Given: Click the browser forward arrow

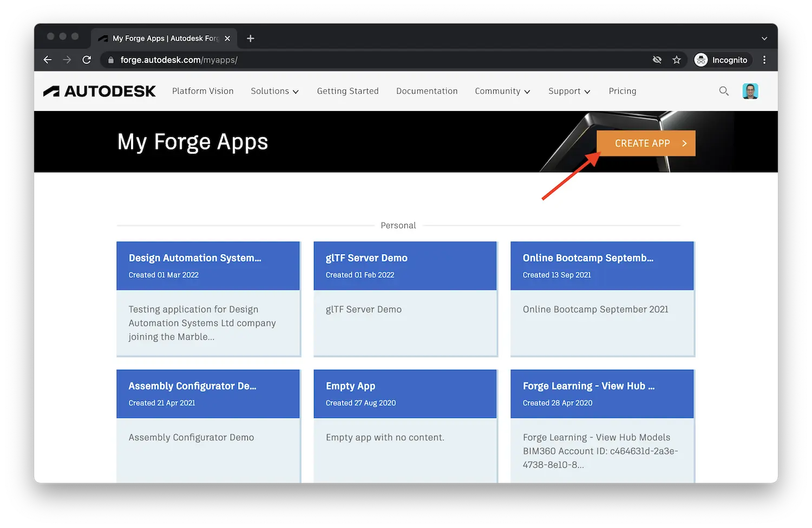Looking at the screenshot, I should coord(67,60).
